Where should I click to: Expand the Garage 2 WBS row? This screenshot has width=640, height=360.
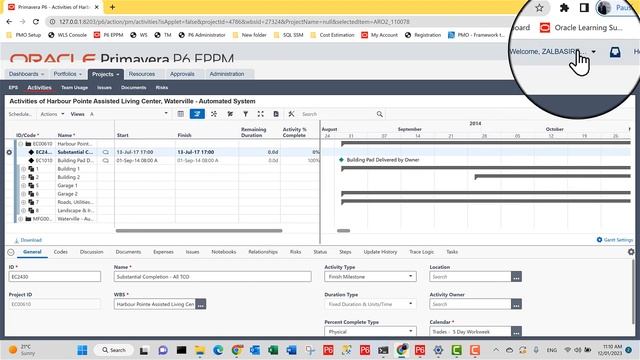point(23,194)
